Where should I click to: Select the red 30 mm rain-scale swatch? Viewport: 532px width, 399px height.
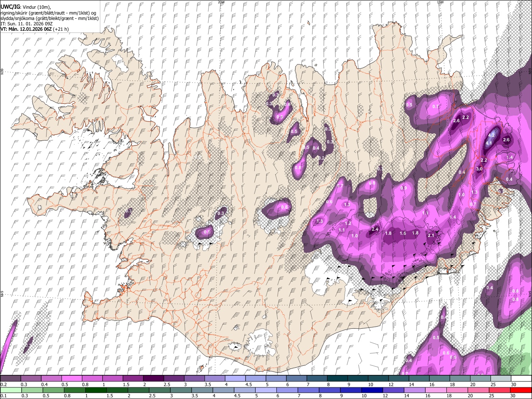(521, 390)
